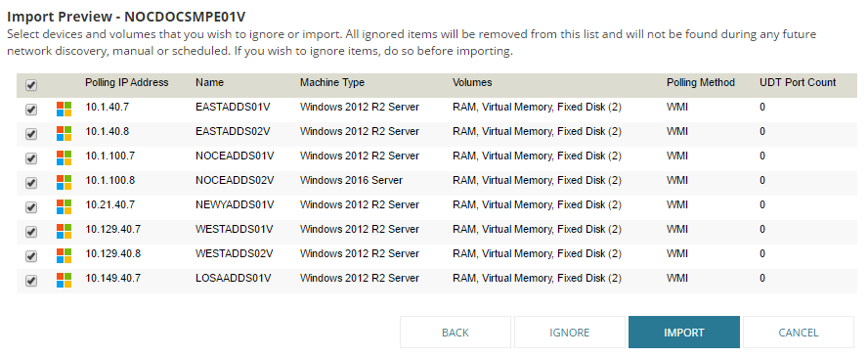Click the Windows icon for NEWYADDS01V
868x357 pixels.
(x=65, y=206)
